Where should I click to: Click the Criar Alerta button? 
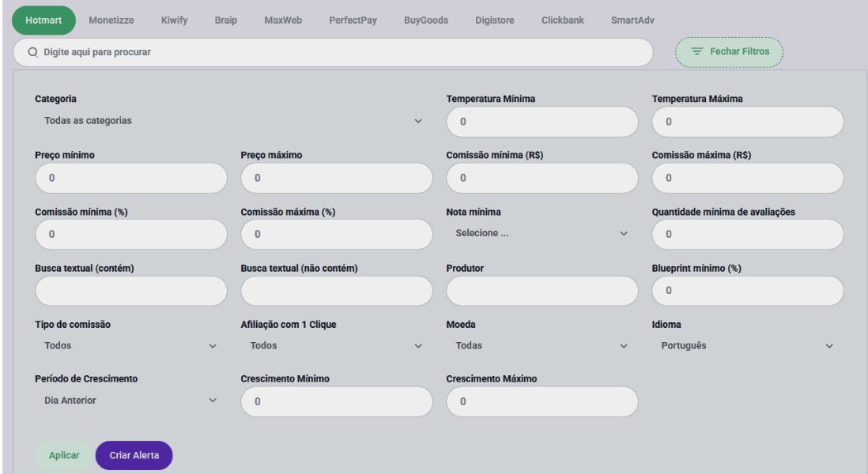134,455
